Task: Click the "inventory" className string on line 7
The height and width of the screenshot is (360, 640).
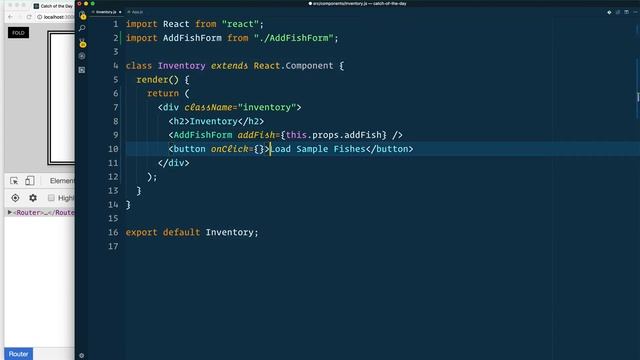Action: coord(267,107)
